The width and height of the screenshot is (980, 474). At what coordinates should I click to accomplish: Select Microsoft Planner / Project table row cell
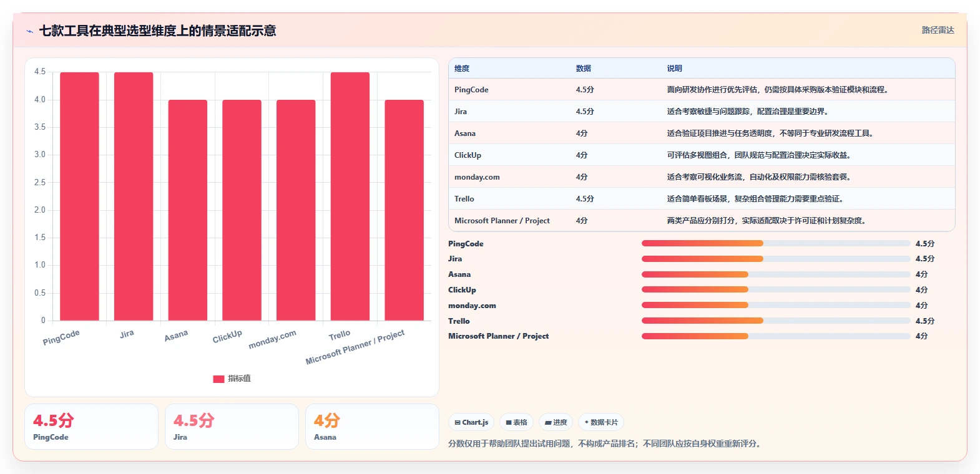coord(502,221)
